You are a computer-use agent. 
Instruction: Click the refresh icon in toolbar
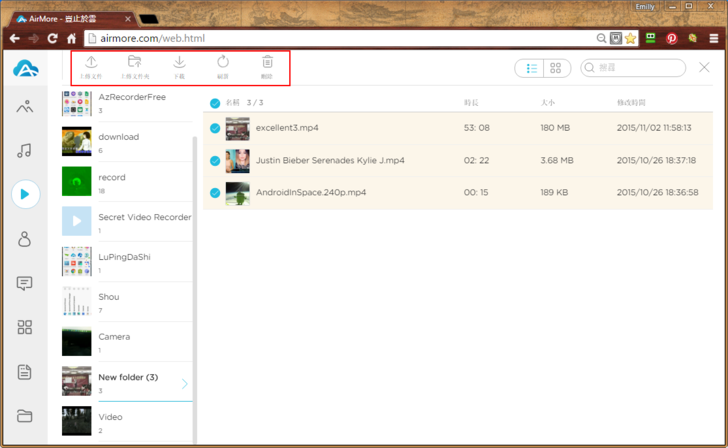coord(223,65)
